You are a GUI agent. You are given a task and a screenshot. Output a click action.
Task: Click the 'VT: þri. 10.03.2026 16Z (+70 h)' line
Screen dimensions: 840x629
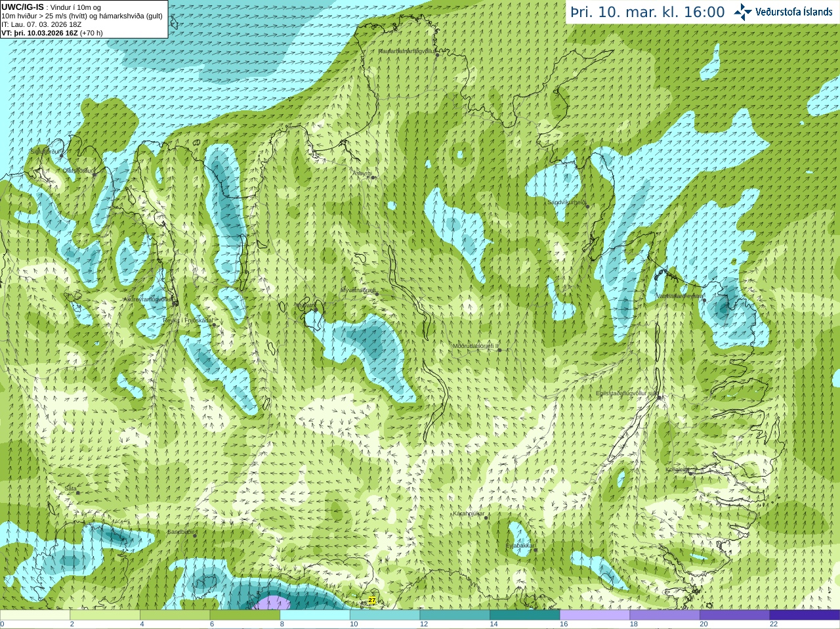point(52,33)
